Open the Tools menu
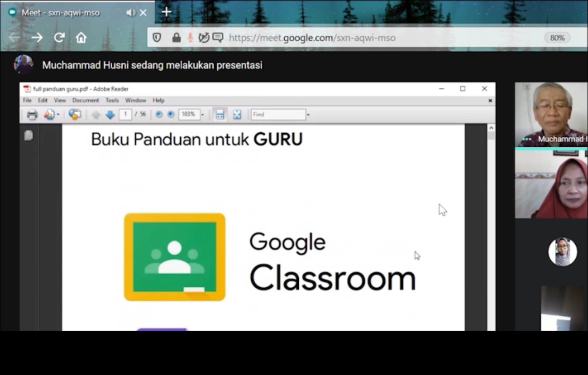588x375 pixels. coord(112,100)
